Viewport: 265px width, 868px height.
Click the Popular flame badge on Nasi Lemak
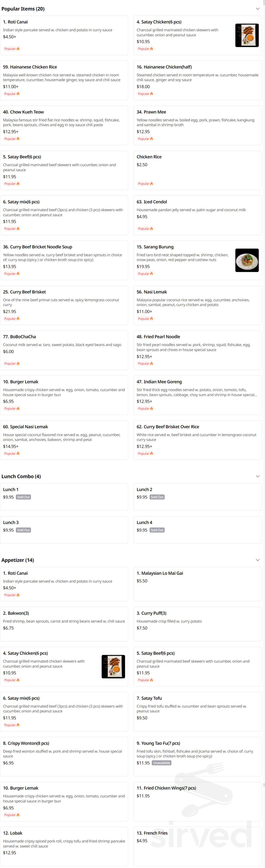pyautogui.click(x=145, y=319)
